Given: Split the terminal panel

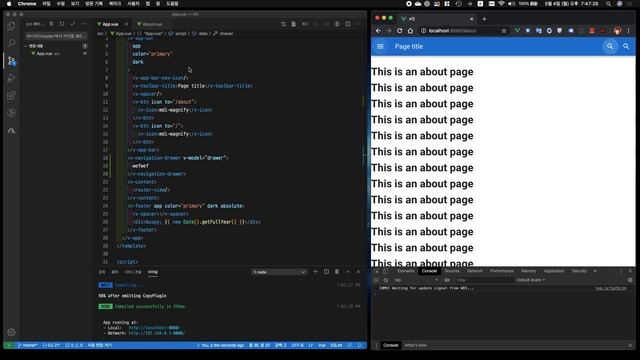Looking at the screenshot, I should pos(326,272).
